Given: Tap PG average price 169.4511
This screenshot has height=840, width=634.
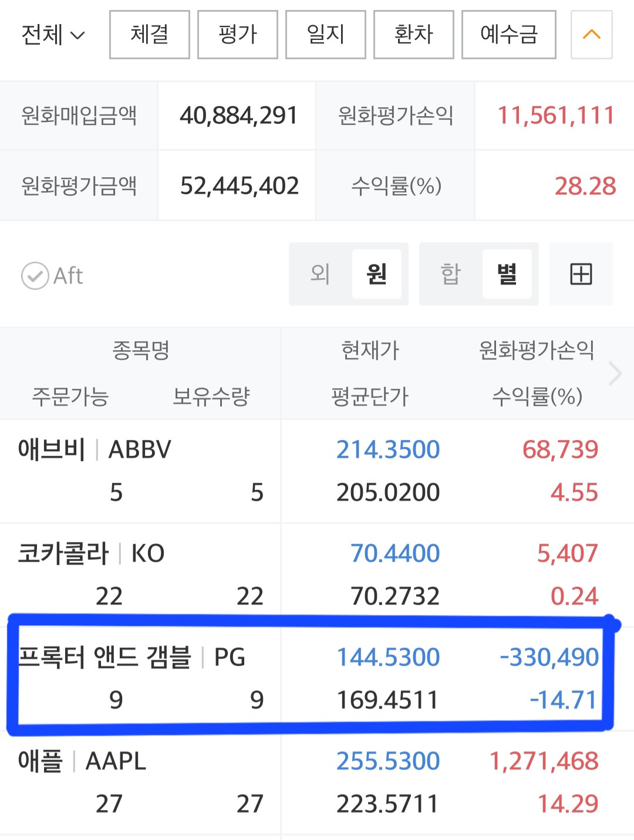Looking at the screenshot, I should point(387,700).
